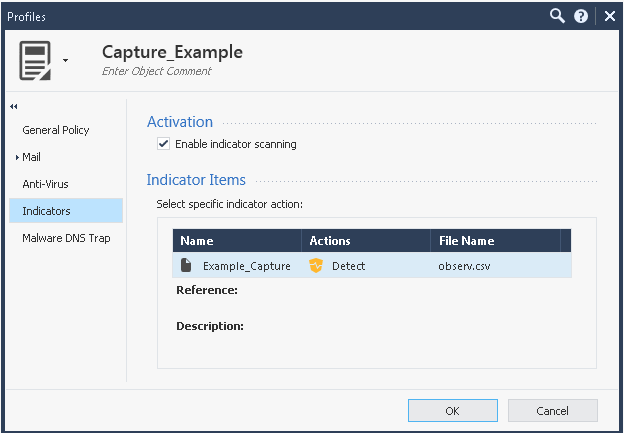Open the General Policy section

coord(56,130)
